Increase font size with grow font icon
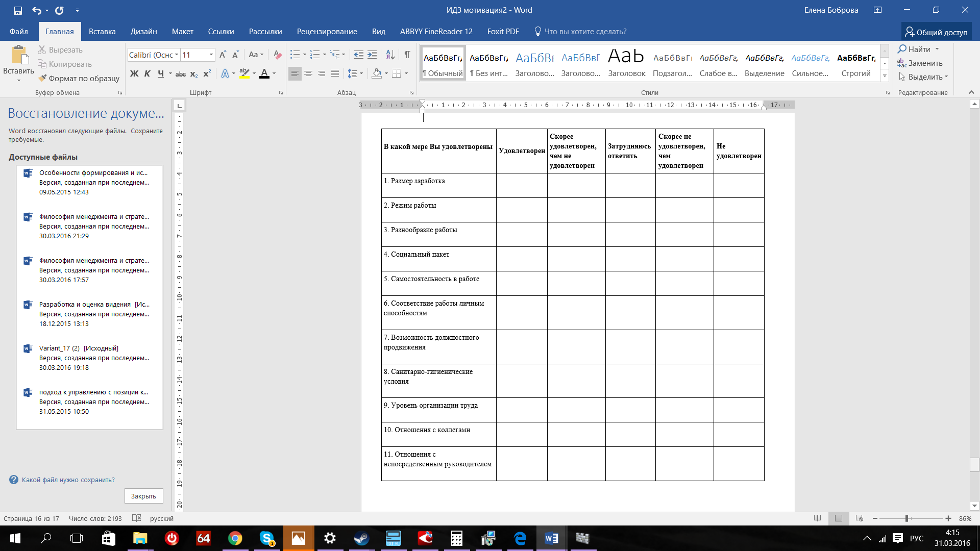 click(x=223, y=55)
